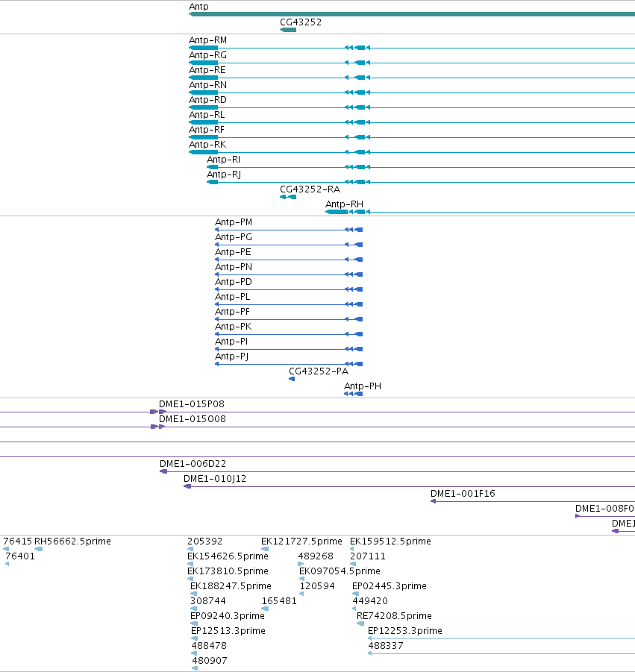Click the CG43252-RA transcript label

click(310, 189)
